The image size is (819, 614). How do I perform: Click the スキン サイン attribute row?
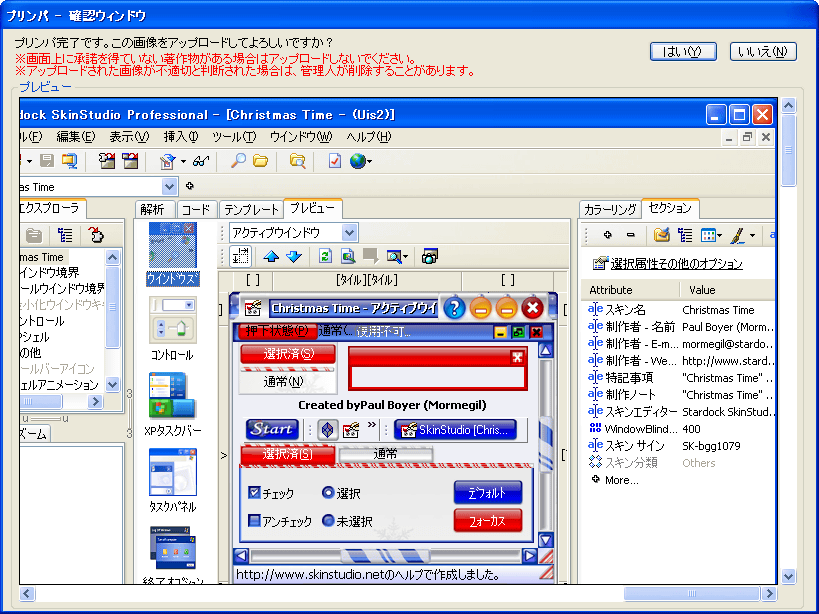pyautogui.click(x=678, y=446)
